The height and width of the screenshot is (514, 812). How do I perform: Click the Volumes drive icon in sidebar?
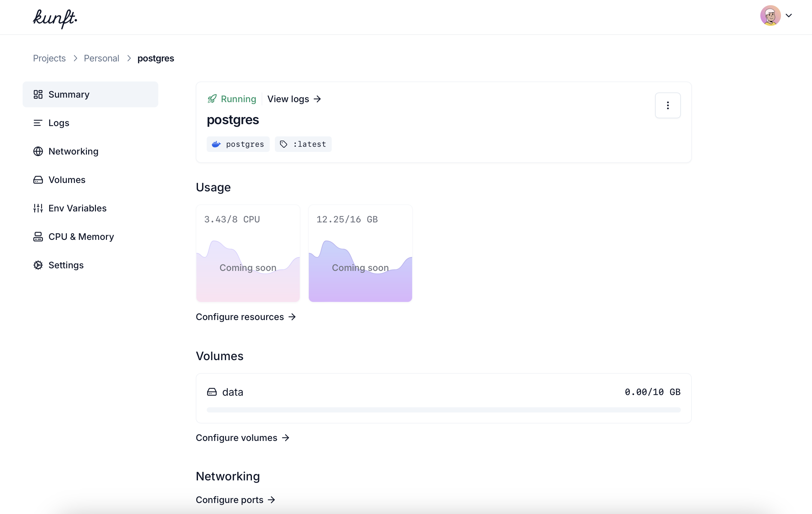tap(38, 179)
